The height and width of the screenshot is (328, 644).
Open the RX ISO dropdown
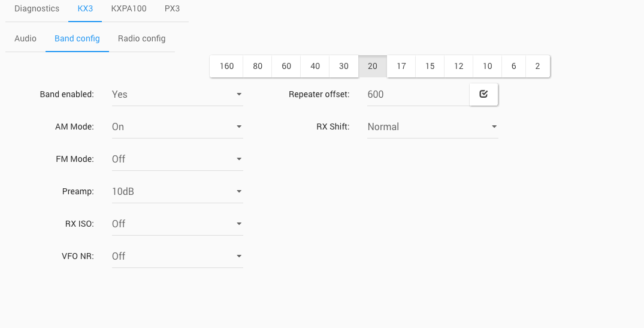[x=177, y=224]
